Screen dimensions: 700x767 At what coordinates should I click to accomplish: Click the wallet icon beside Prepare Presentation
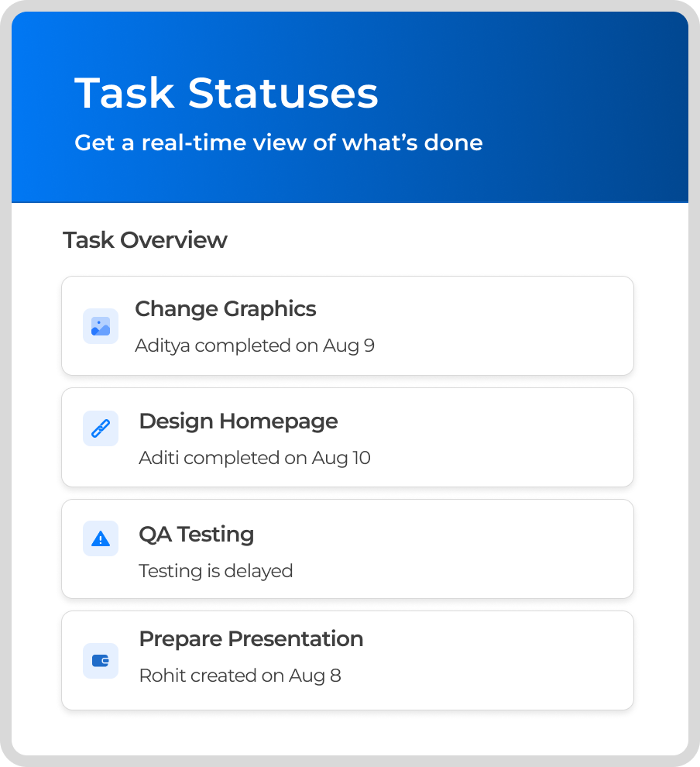pos(101,661)
